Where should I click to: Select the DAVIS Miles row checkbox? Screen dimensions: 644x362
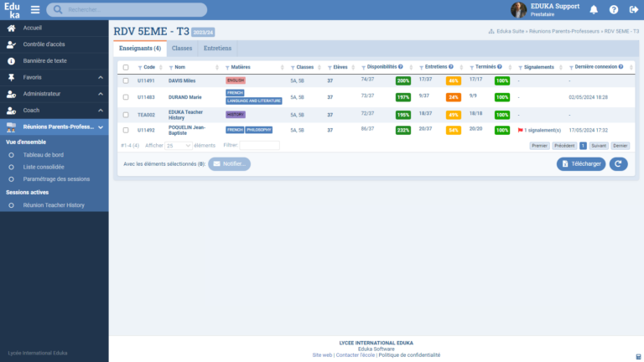pos(126,80)
